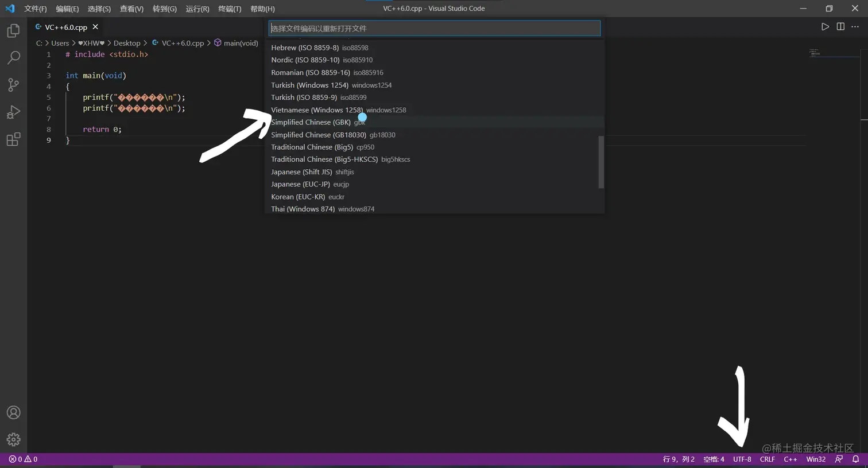
Task: Focus the encoding search input field
Action: [435, 28]
